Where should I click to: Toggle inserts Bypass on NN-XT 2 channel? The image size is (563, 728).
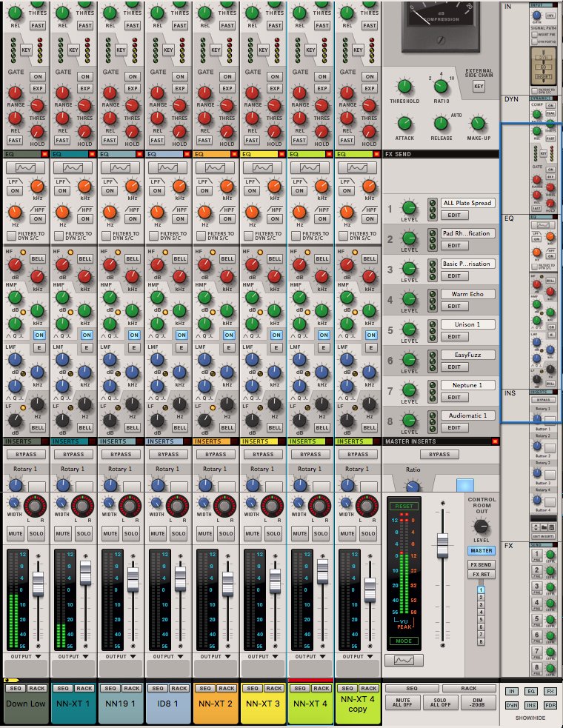point(216,455)
